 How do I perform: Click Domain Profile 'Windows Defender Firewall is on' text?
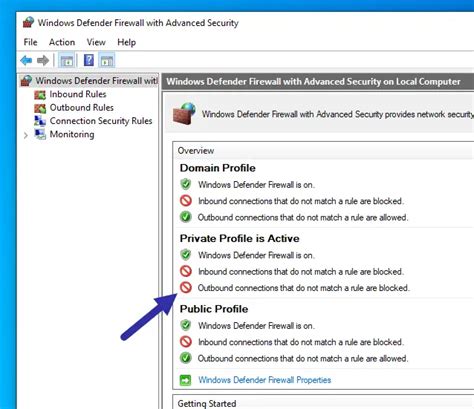pos(256,184)
